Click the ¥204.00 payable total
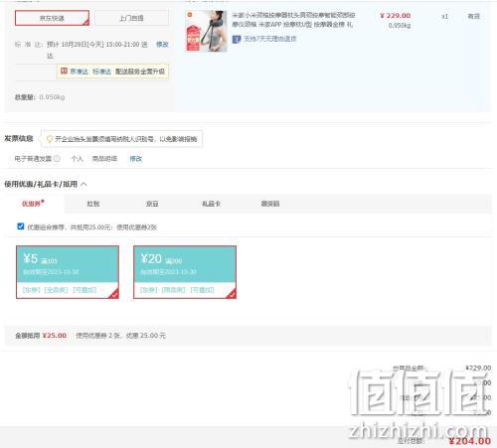 pos(470,441)
